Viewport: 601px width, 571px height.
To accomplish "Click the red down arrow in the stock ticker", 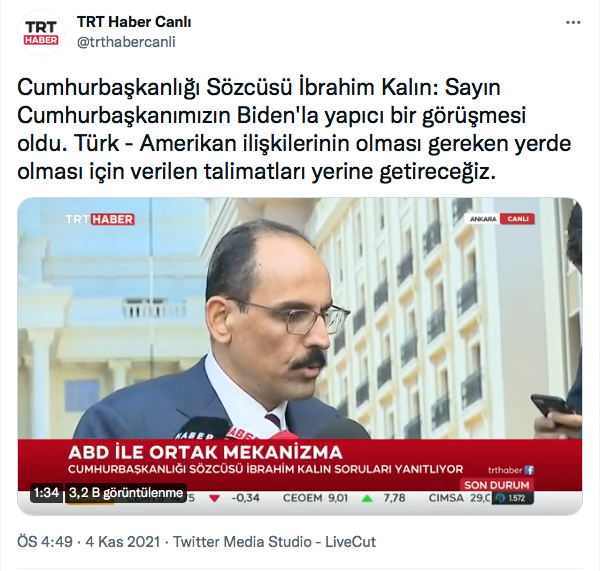I will [x=214, y=499].
